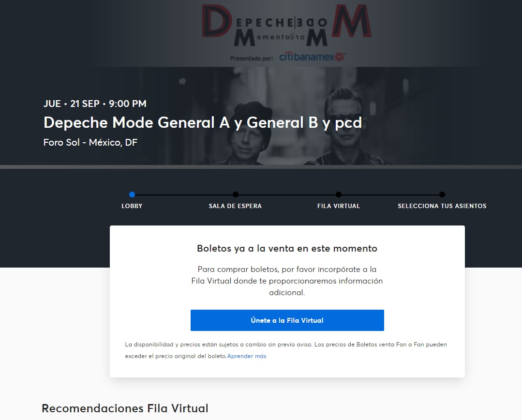Select the Selecciona tus asientos step dot
The width and height of the screenshot is (522, 420).
coord(442,195)
